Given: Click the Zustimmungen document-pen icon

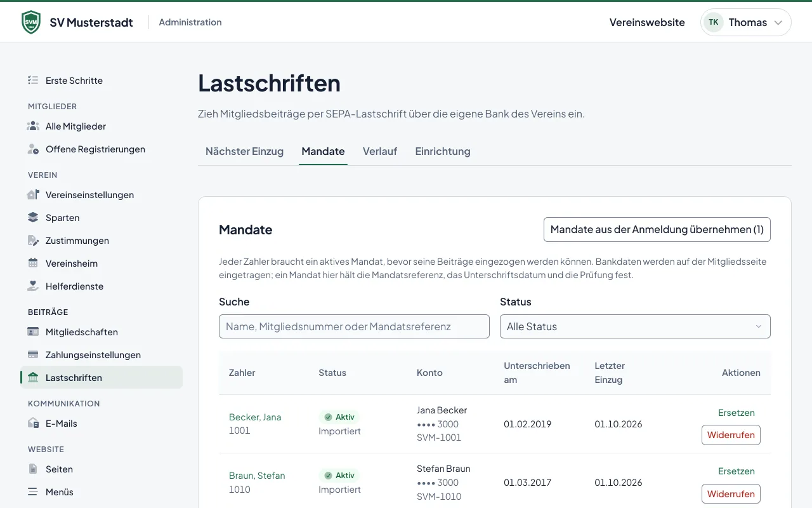Looking at the screenshot, I should [x=33, y=241].
